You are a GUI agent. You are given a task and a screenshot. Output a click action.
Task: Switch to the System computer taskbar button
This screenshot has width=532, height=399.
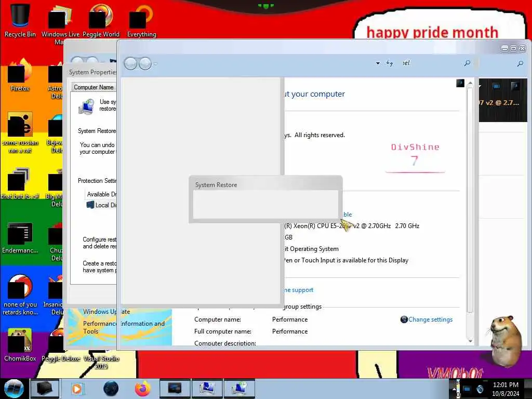pos(207,389)
